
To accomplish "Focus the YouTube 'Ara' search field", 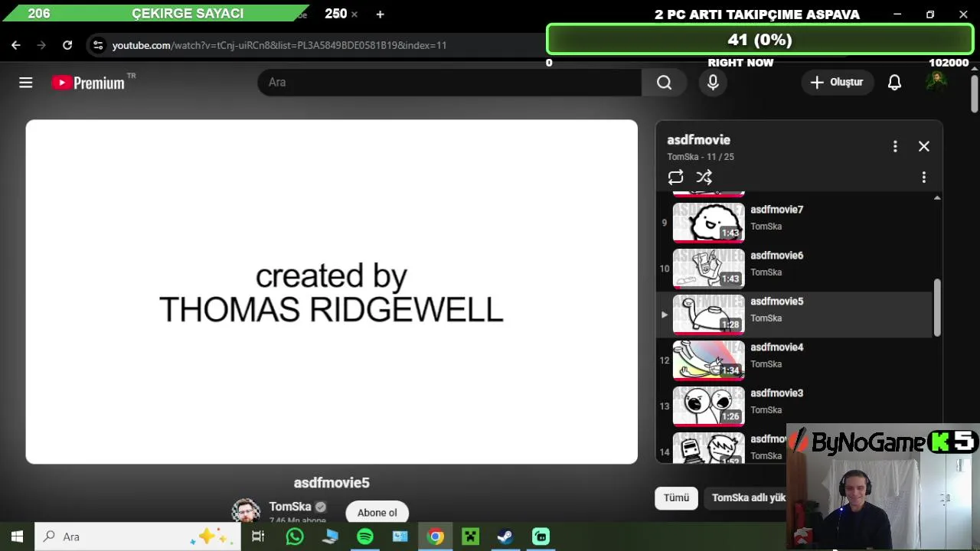I will click(449, 83).
